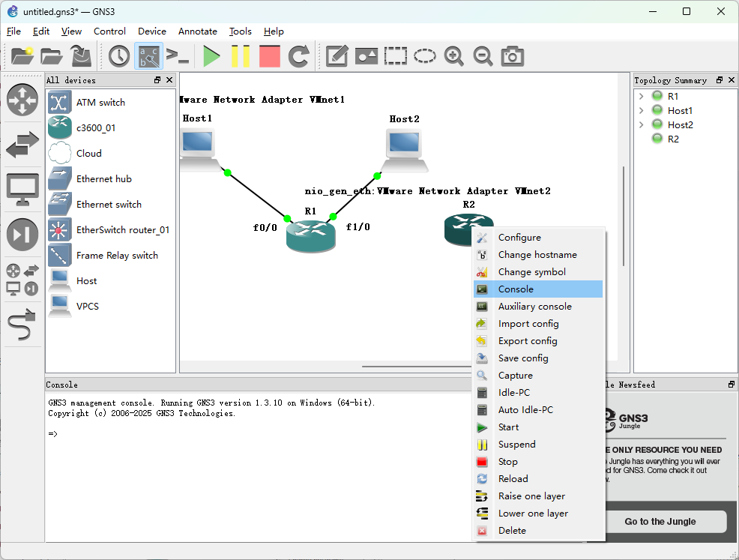
Task: Choose Export config in context menu
Action: pos(538,341)
